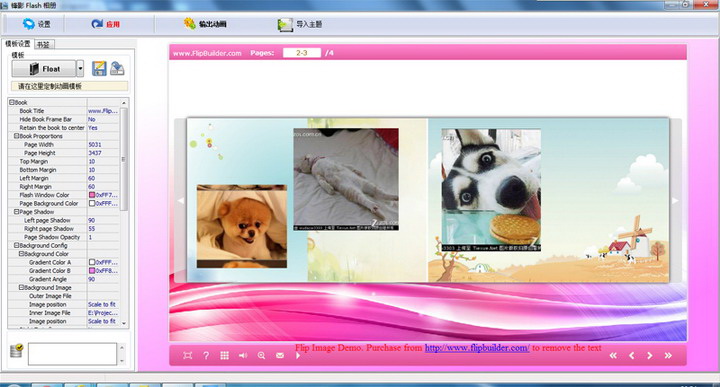This screenshot has width=720, height=387.
Task: Collapse the Background Color node
Action: coord(21,254)
